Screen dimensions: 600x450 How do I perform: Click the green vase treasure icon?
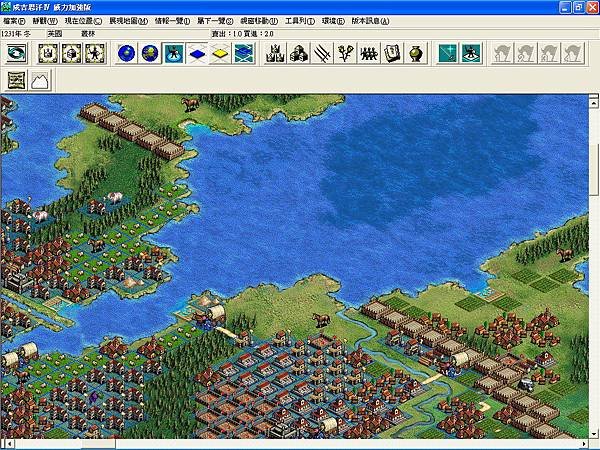[416, 53]
